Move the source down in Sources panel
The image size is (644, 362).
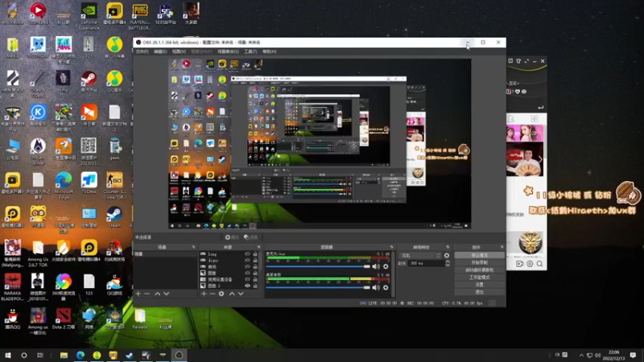(x=241, y=294)
